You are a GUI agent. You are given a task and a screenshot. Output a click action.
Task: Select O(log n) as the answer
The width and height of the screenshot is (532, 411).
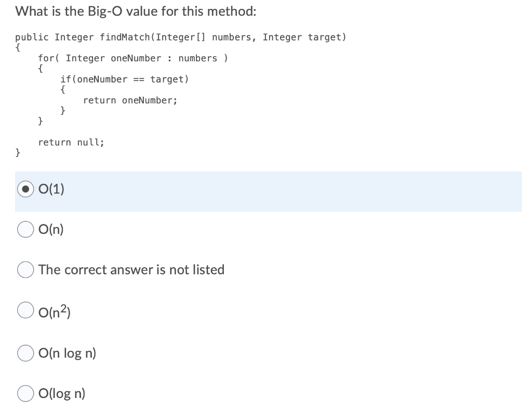pyautogui.click(x=25, y=393)
